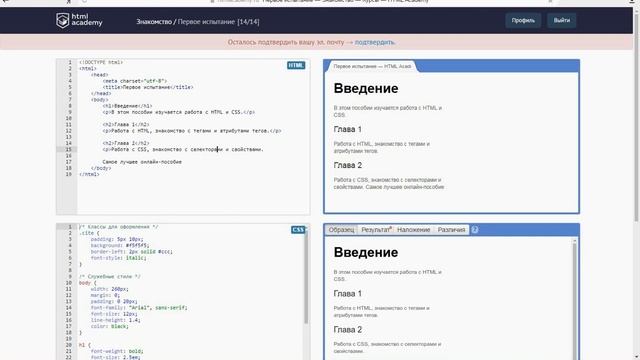Click the border-left CSS declaration line
The width and height of the screenshot is (640, 360).
pyautogui.click(x=131, y=252)
